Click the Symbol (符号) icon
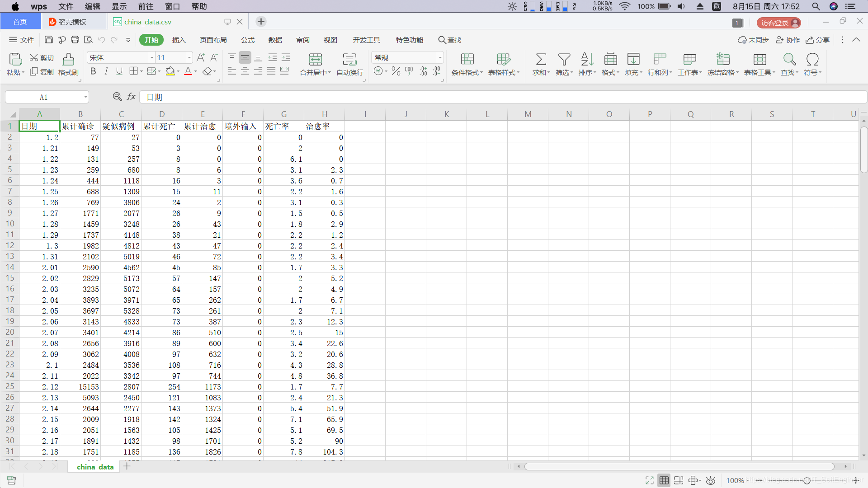Image resolution: width=868 pixels, height=488 pixels. coord(812,59)
